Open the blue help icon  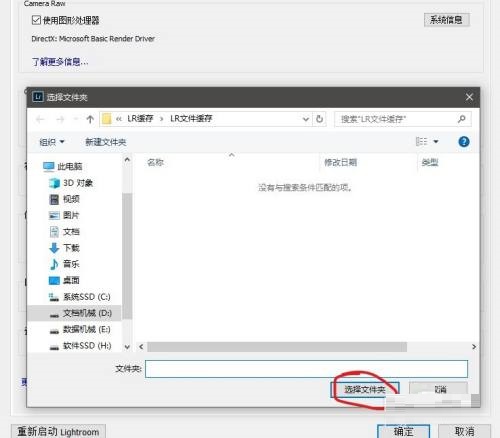(464, 142)
